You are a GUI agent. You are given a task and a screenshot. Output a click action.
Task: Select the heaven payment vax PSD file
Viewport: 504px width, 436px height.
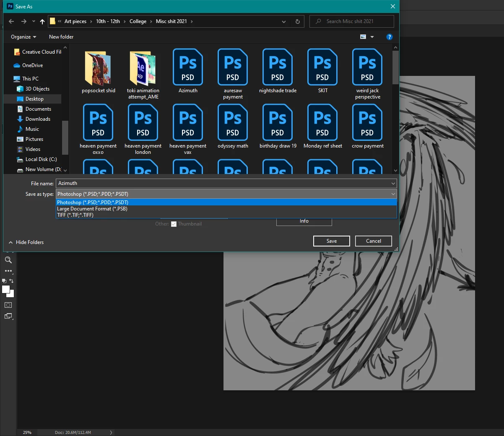pyautogui.click(x=188, y=130)
